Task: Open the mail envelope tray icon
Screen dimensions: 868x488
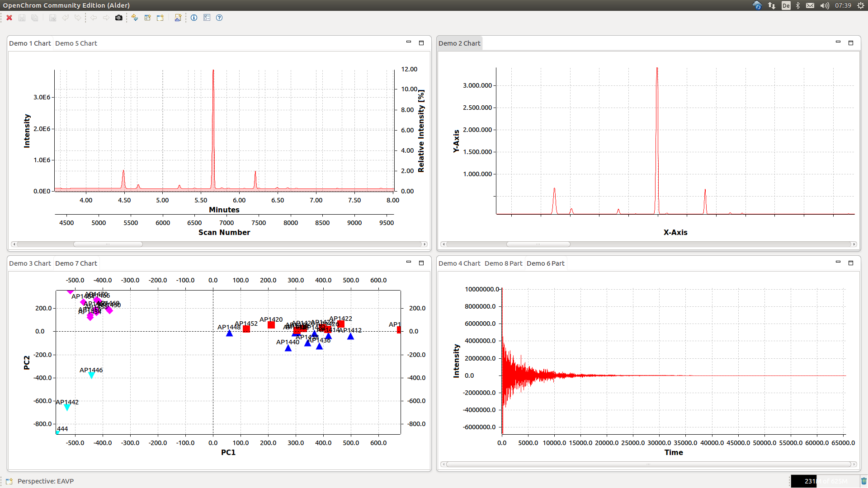Action: coord(810,5)
